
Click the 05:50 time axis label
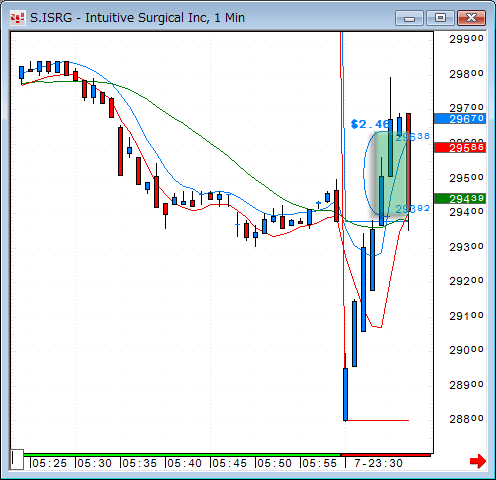pos(274,463)
